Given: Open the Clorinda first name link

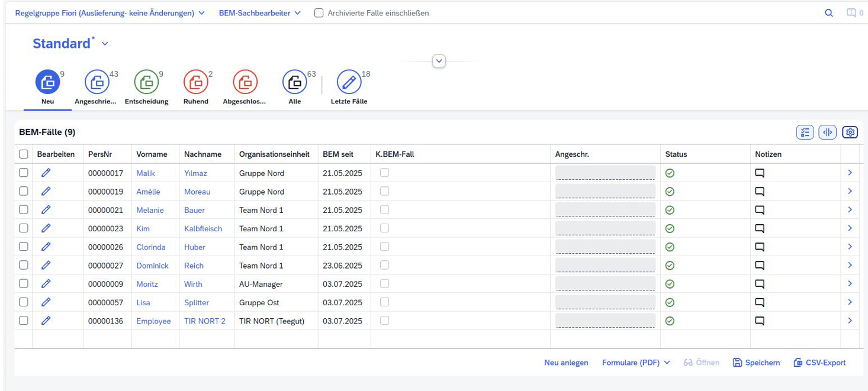Looking at the screenshot, I should [x=151, y=247].
